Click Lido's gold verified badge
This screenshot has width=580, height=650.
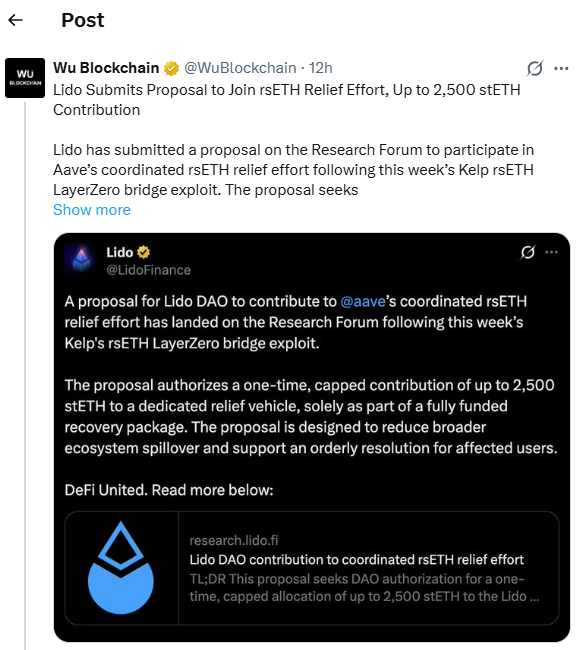click(x=143, y=252)
